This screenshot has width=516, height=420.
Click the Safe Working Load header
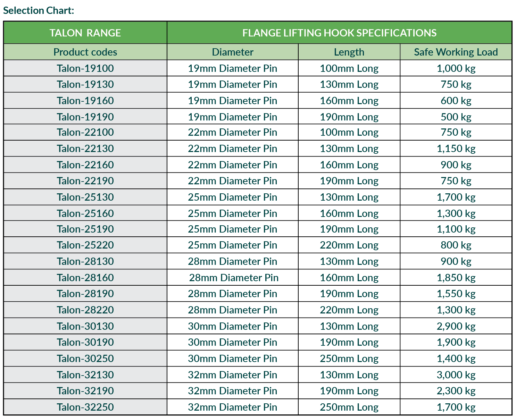(x=456, y=52)
